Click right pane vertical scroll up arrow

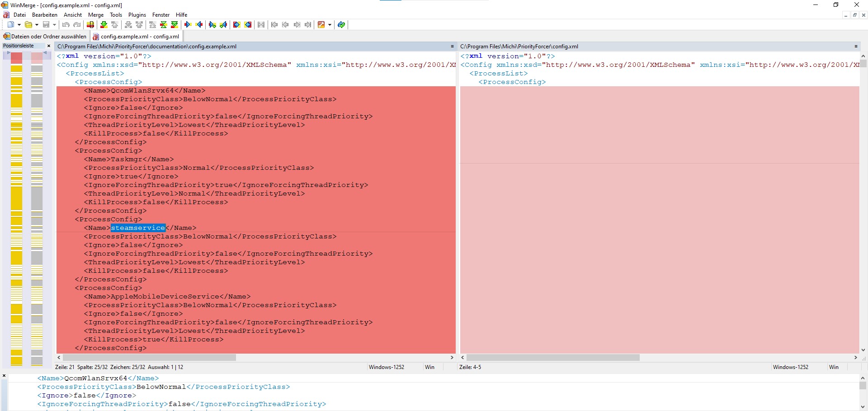coord(863,56)
